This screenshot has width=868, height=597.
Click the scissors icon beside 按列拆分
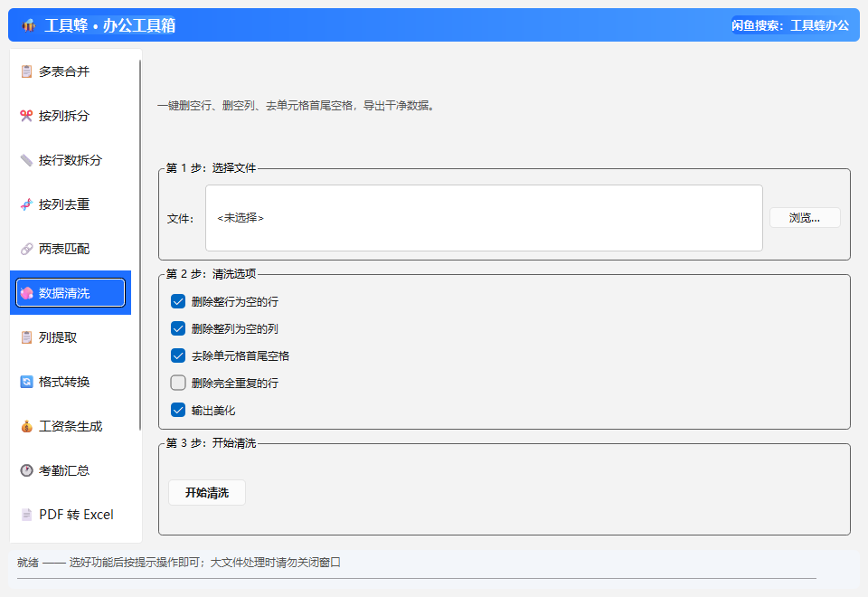[x=26, y=116]
